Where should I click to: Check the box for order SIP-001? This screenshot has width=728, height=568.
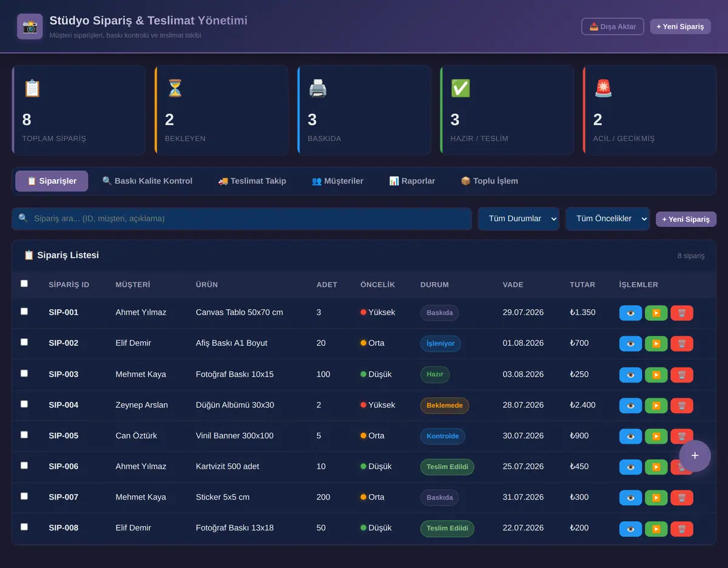click(x=24, y=311)
